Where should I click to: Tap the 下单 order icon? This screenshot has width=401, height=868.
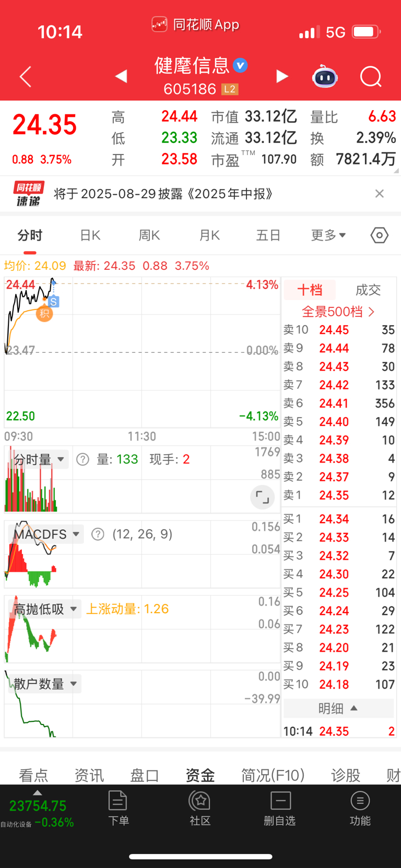click(x=118, y=808)
